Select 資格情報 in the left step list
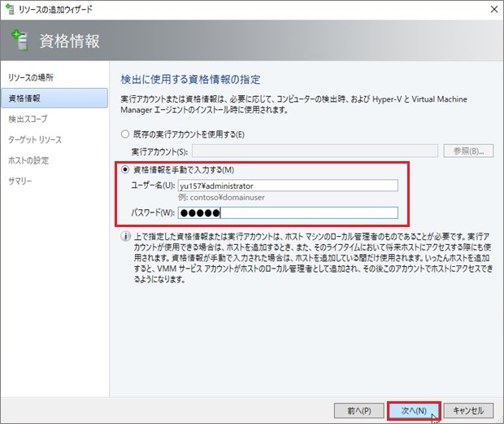Viewport: 504px width, 424px height. point(24,98)
